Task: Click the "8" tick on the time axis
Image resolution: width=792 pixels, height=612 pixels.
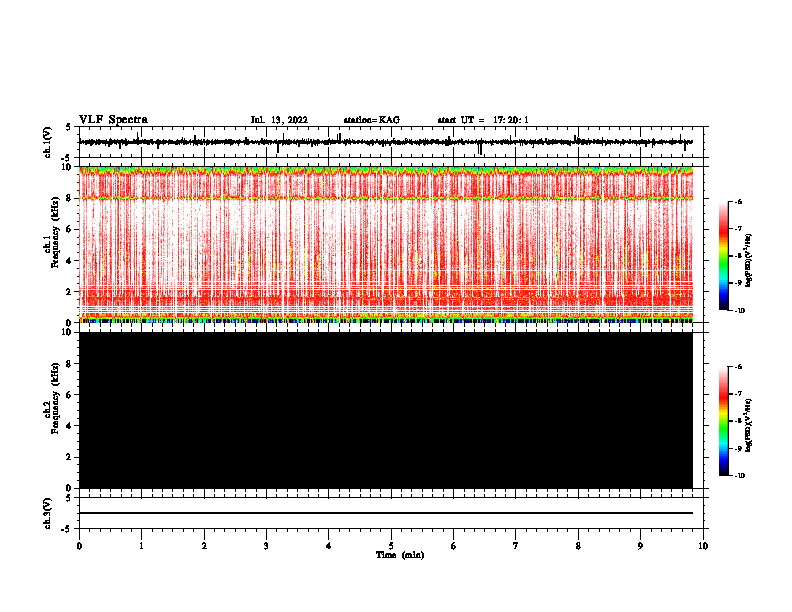Action: pos(578,546)
